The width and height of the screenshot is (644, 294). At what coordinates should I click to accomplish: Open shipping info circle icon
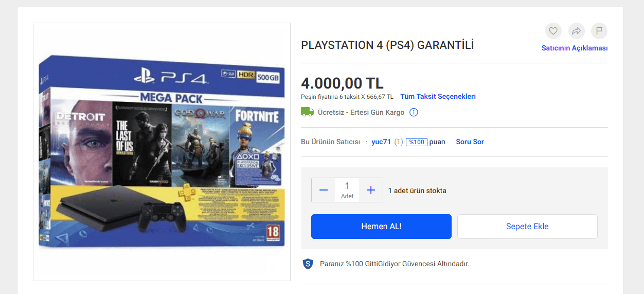414,112
